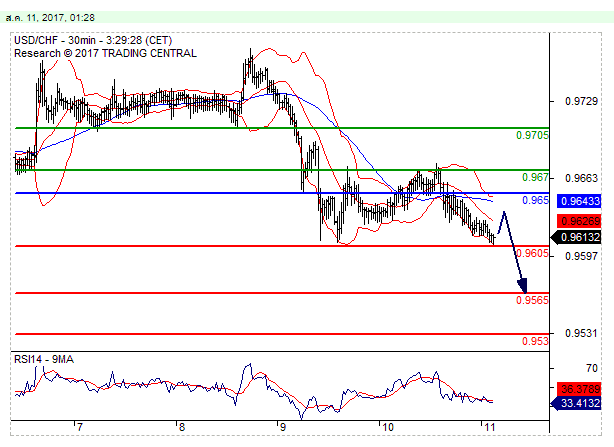Click the blue 0.965 pivot label
Image resolution: width=614 pixels, height=447 pixels.
click(535, 200)
